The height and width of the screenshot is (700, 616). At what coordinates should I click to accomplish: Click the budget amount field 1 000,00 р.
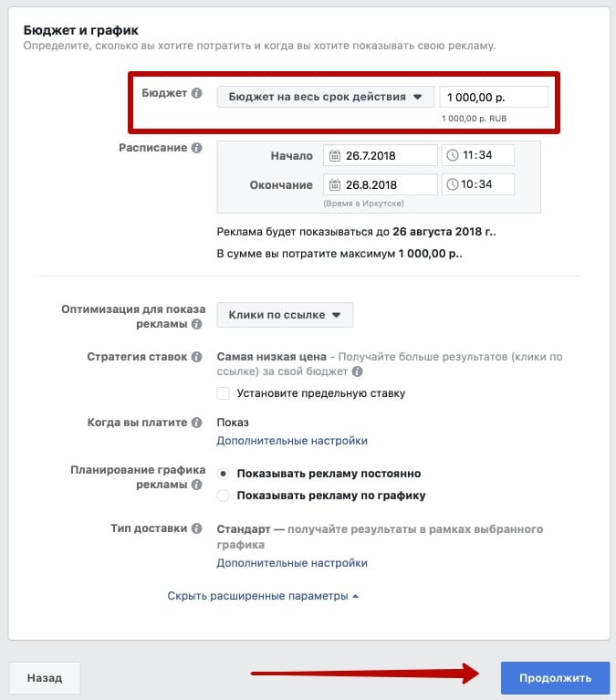click(494, 97)
